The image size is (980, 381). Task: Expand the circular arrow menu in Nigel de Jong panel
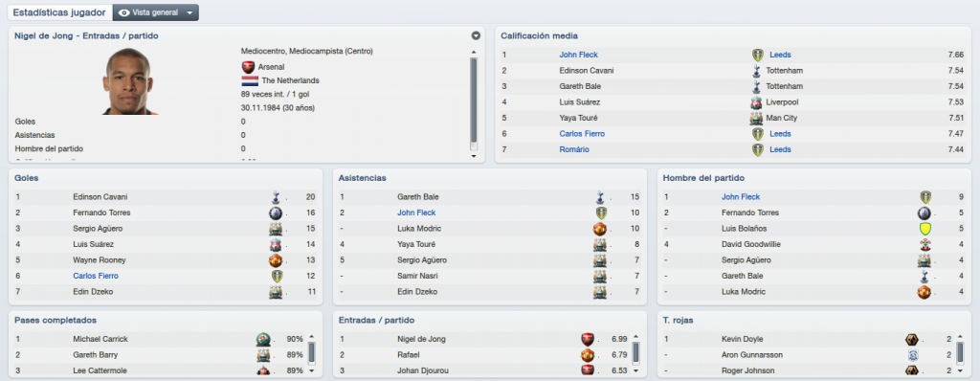click(x=476, y=35)
